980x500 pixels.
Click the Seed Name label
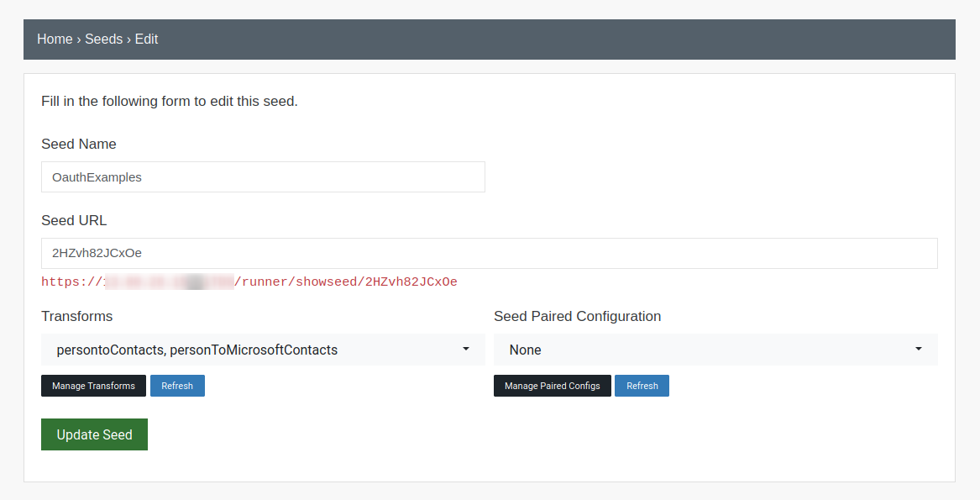(x=79, y=144)
